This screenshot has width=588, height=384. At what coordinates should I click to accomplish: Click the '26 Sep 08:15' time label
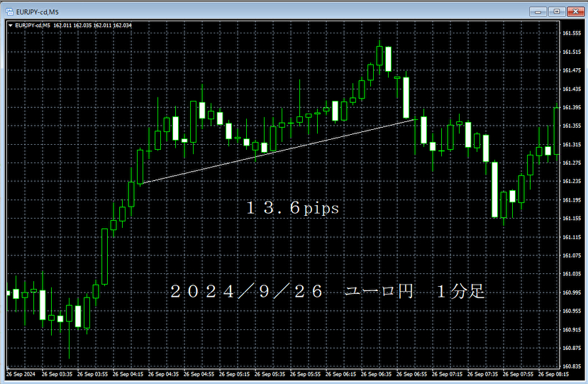click(x=553, y=374)
